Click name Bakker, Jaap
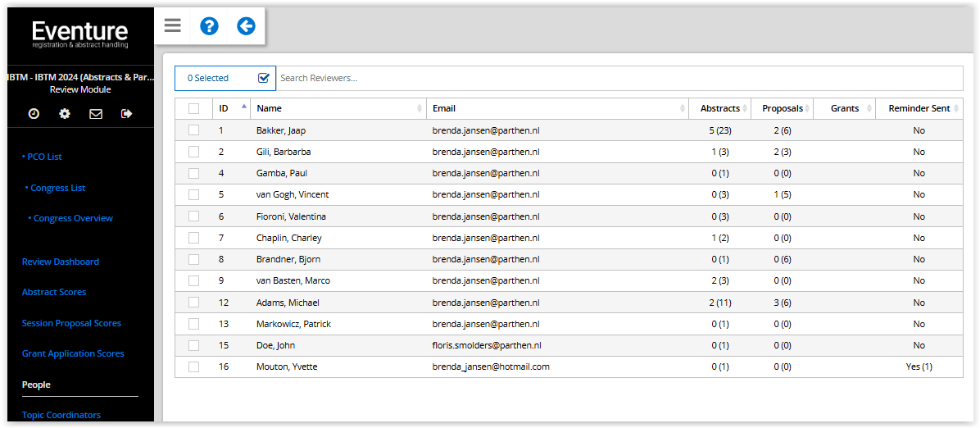 [281, 130]
